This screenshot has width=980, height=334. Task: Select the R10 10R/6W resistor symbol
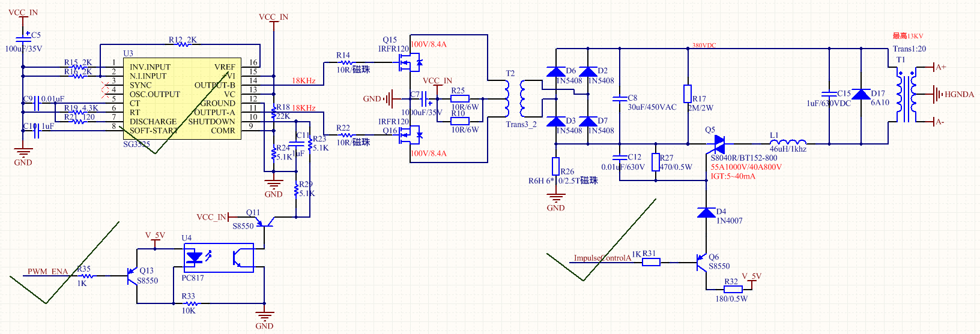pos(460,121)
